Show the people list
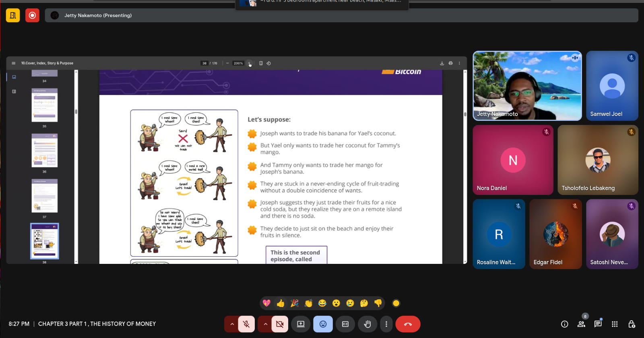Screen dimensions: 644x338 [581, 324]
